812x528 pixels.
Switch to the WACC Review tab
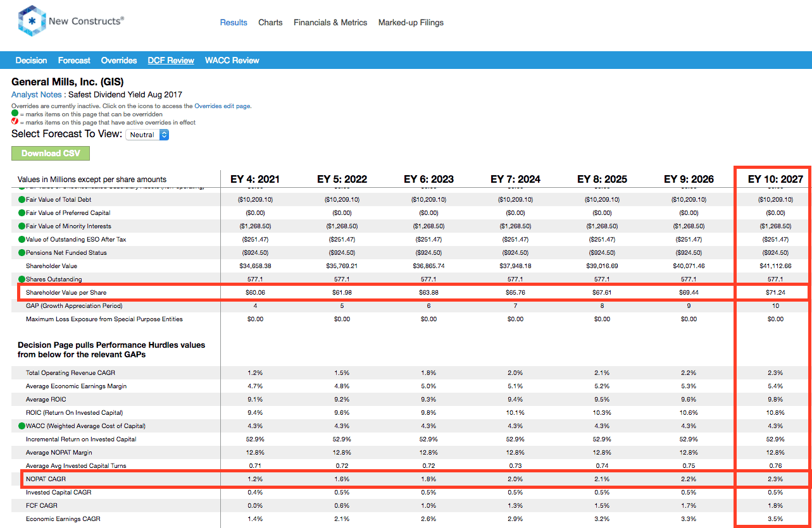click(x=232, y=60)
